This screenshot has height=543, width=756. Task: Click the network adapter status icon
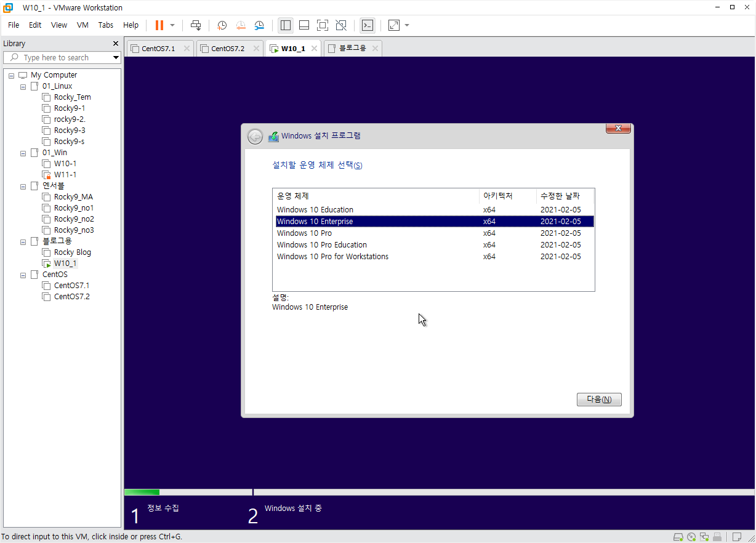pyautogui.click(x=704, y=537)
